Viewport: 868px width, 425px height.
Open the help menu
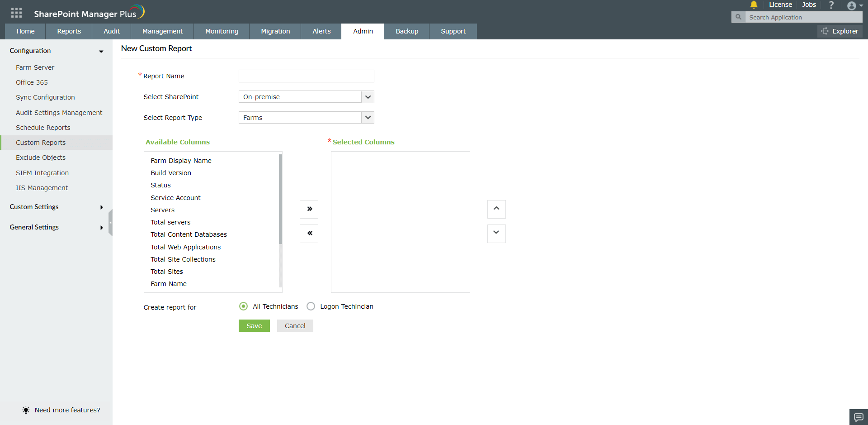(831, 5)
